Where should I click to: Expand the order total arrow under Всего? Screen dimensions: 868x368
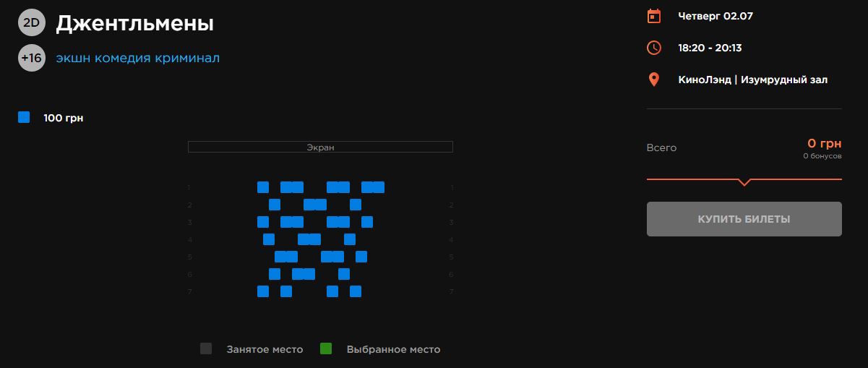coord(744,182)
